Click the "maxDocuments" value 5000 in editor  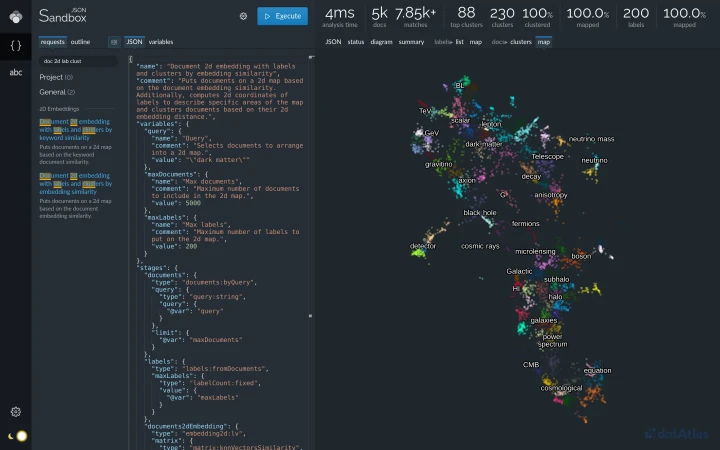coord(193,203)
